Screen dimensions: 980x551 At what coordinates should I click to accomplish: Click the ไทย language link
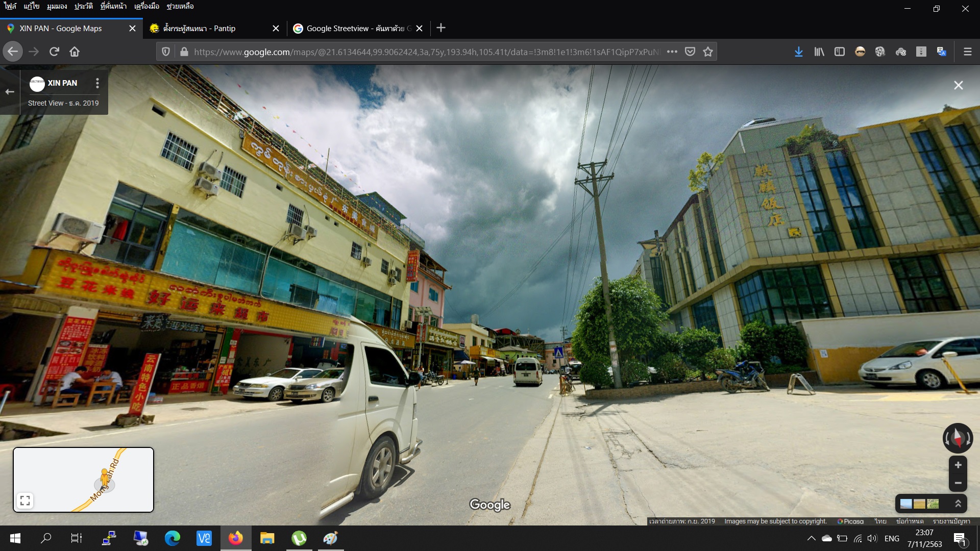click(x=880, y=521)
